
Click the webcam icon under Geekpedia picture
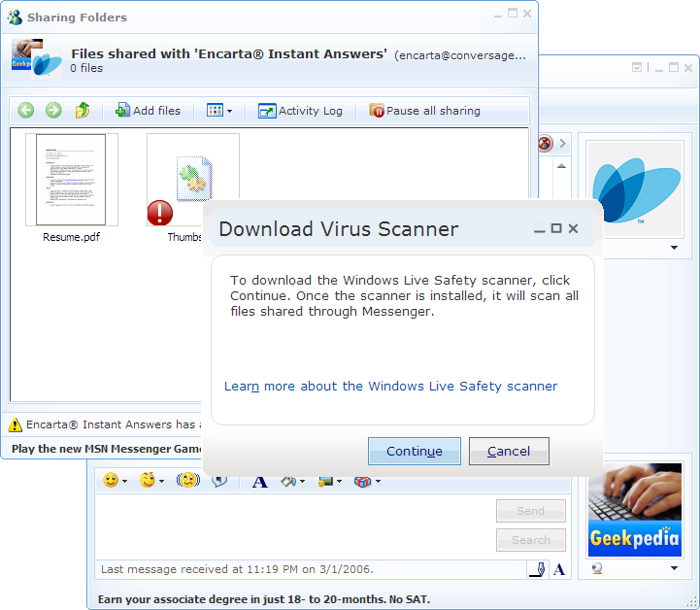point(597,568)
